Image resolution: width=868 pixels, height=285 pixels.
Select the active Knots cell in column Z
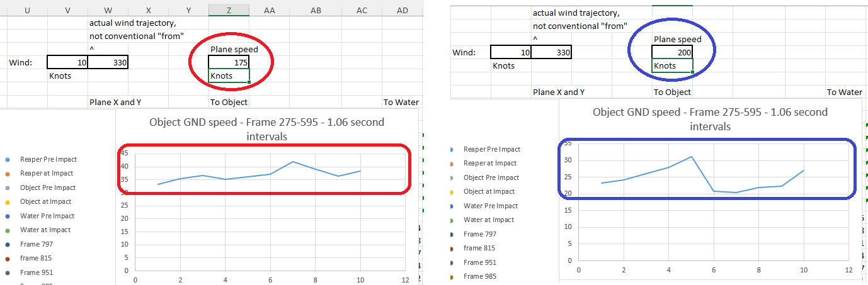click(x=229, y=76)
